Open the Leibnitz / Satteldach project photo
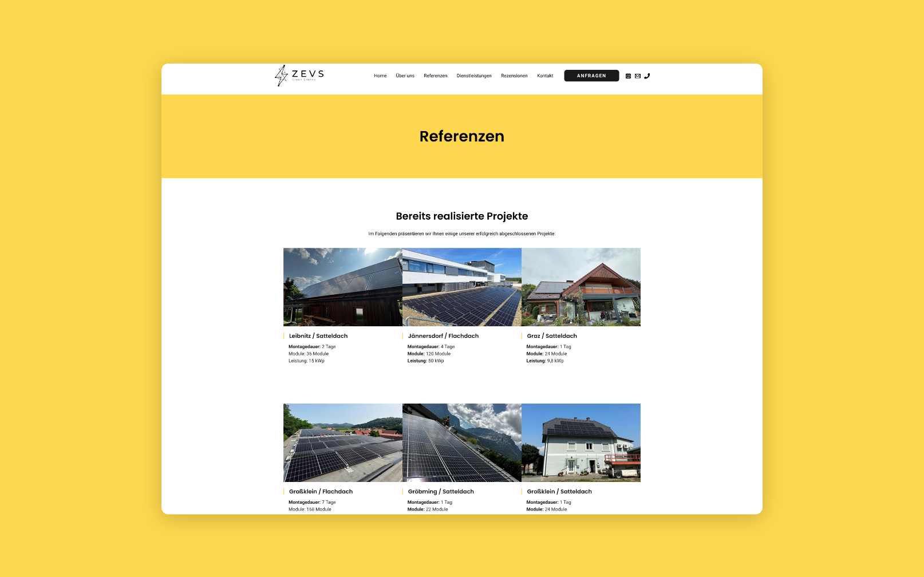This screenshot has height=577, width=924. tap(342, 287)
